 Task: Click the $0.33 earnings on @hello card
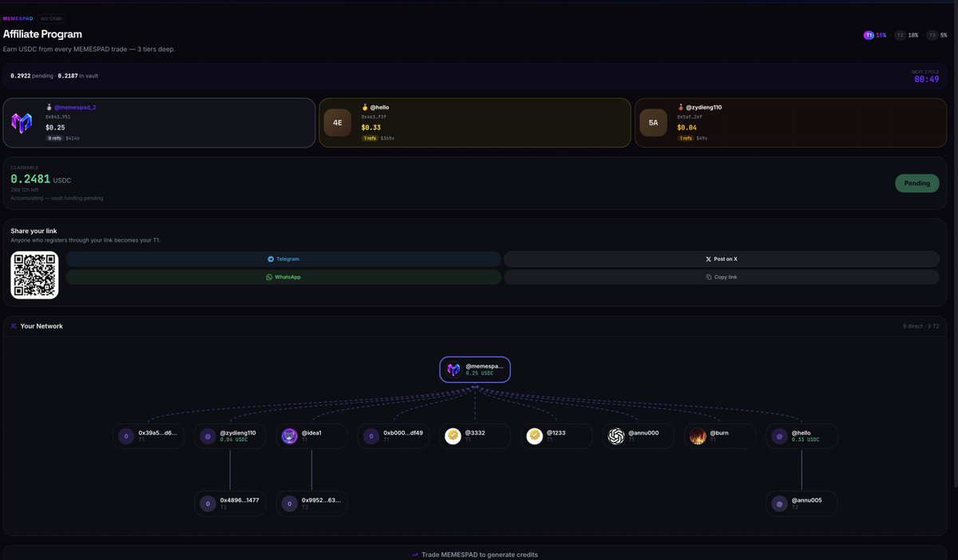(x=371, y=128)
